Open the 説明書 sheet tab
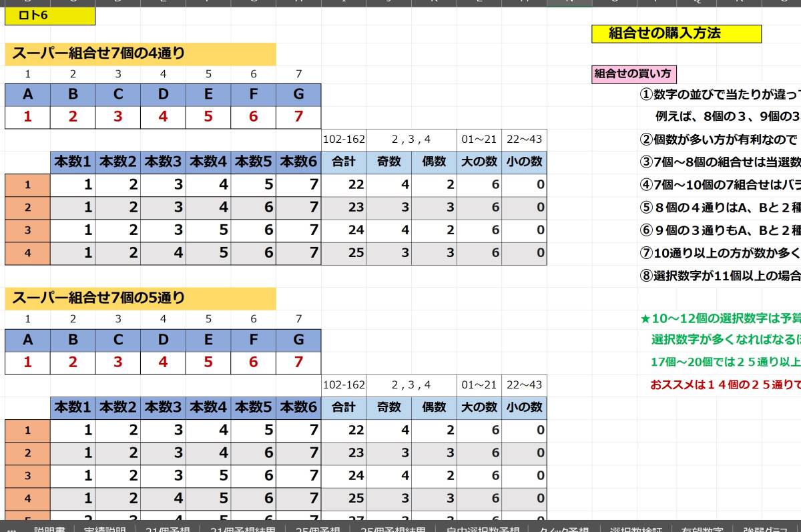Viewport: 801px width, 532px height. 49,528
